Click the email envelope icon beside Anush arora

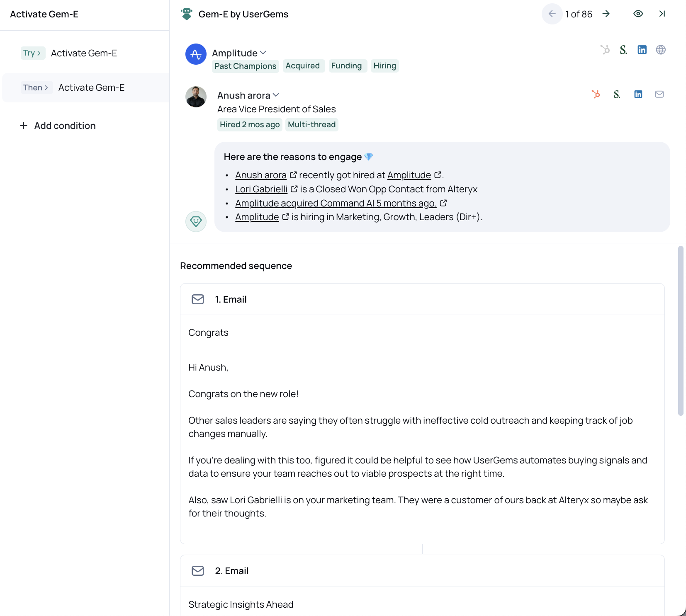tap(659, 94)
